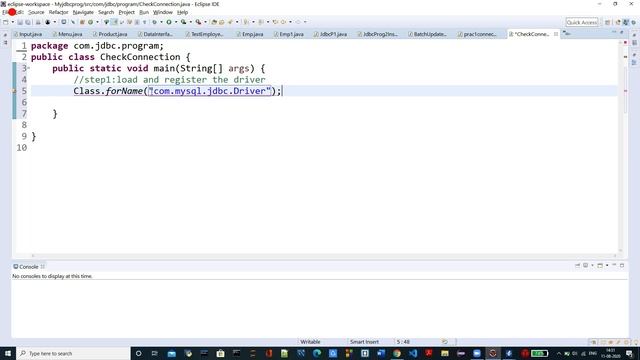Switch to the Emp1.java editor tab

289,34
